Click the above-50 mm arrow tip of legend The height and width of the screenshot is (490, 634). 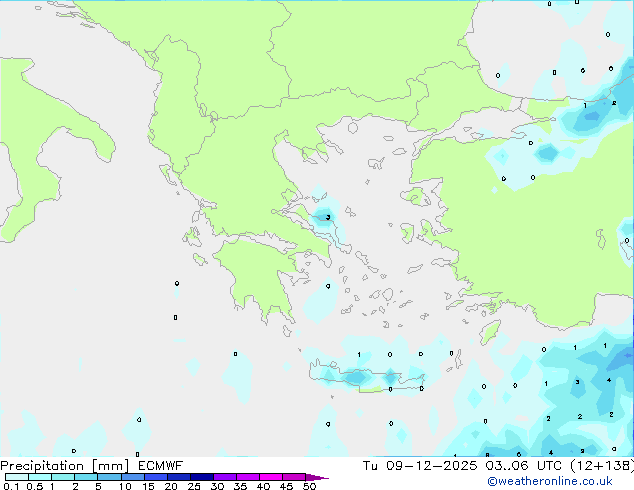(317, 477)
